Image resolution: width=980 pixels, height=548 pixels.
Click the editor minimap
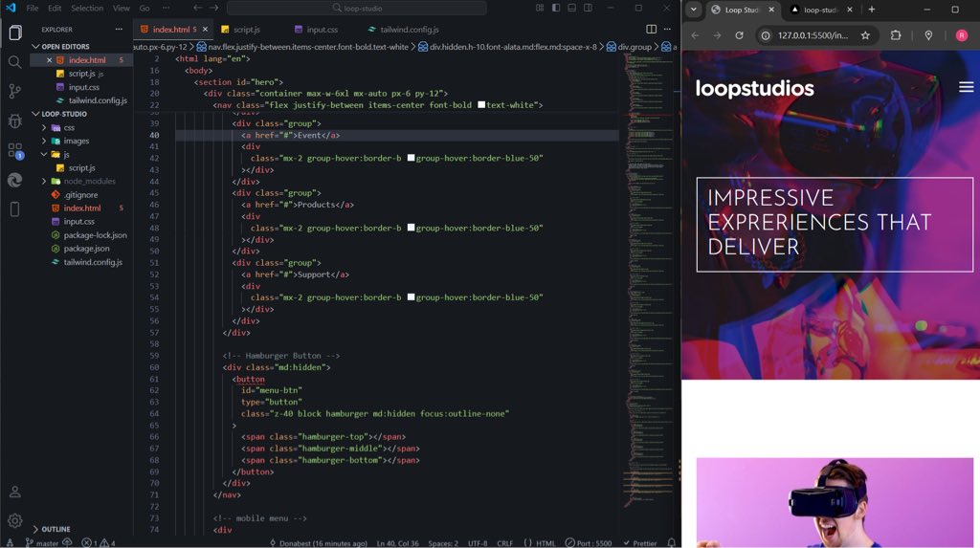click(650, 281)
